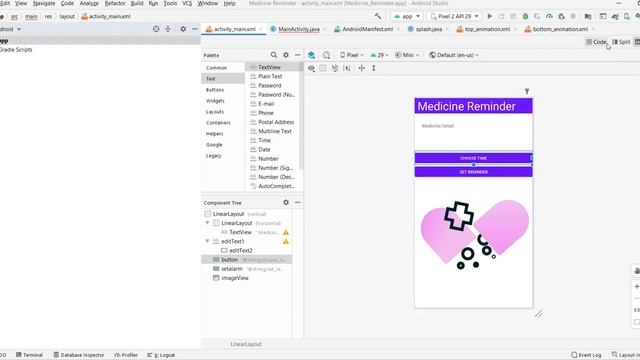Switch to splash.java tab

[x=429, y=29]
